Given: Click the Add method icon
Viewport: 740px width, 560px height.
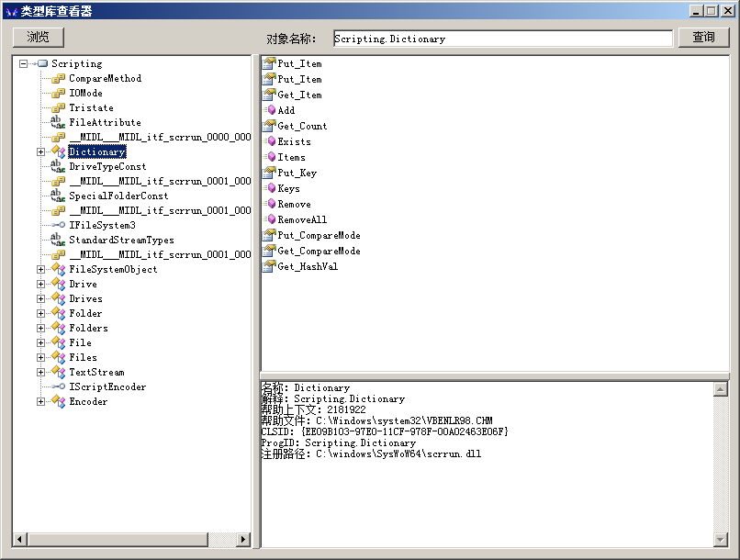Looking at the screenshot, I should pyautogui.click(x=271, y=110).
